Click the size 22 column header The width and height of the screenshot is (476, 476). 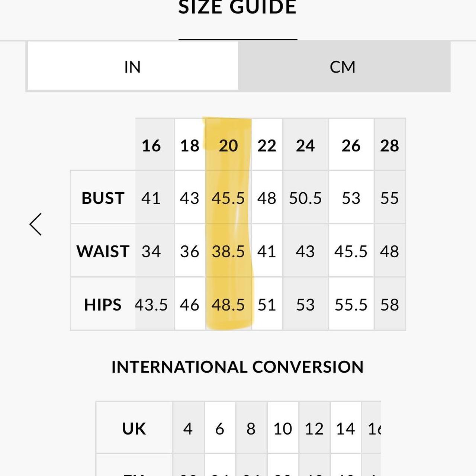click(267, 145)
